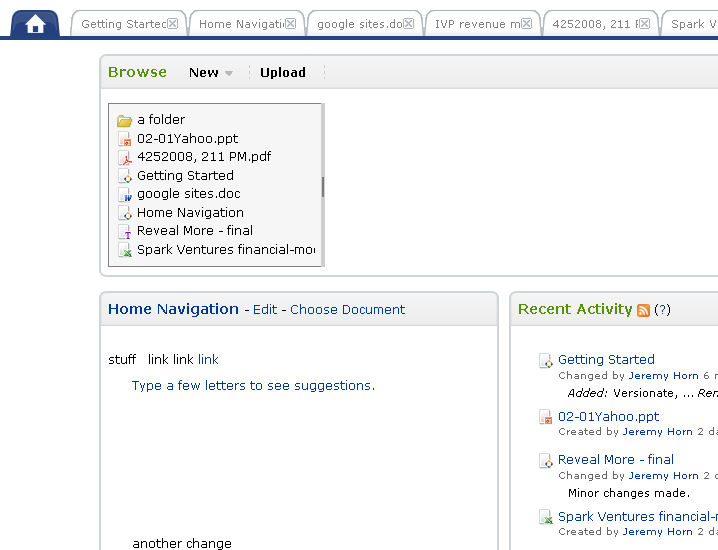Open Getting Started in Recent Activity

pos(606,359)
